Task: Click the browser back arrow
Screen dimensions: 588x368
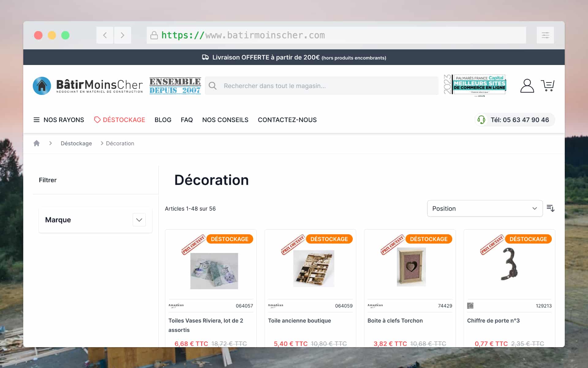Action: (x=105, y=35)
